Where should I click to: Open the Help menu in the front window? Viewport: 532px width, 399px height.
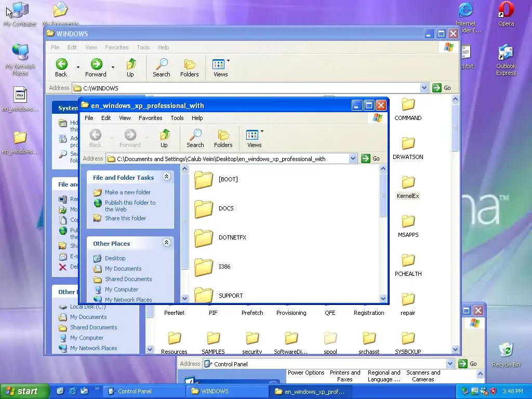[x=197, y=118]
